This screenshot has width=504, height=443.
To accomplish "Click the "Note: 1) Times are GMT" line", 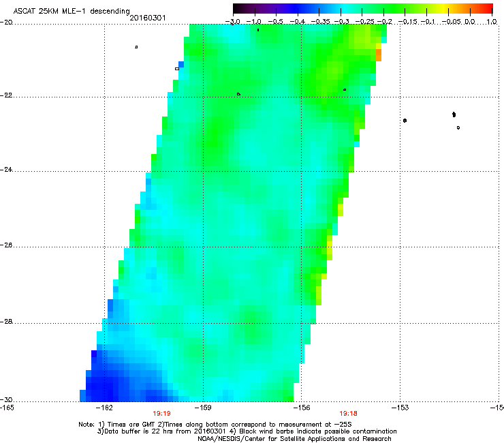I will click(x=215, y=425).
